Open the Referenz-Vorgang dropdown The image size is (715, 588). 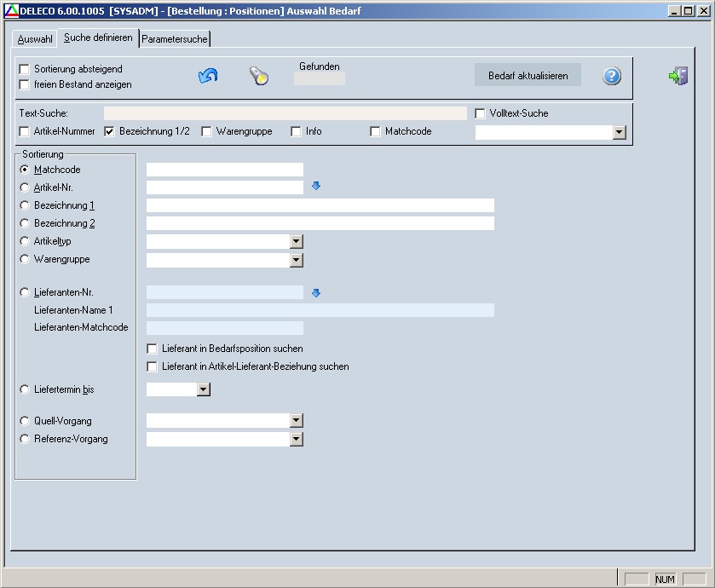[297, 440]
